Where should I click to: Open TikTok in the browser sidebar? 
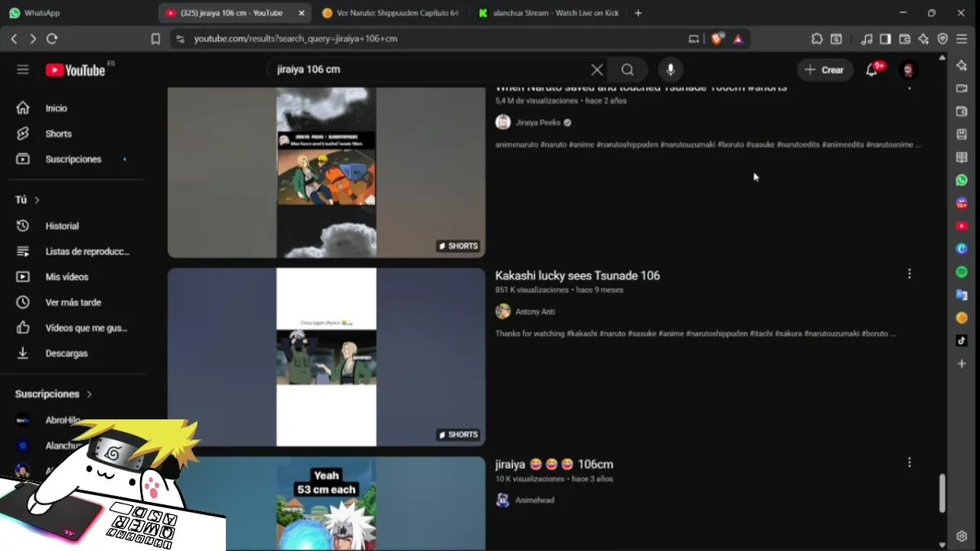point(962,341)
